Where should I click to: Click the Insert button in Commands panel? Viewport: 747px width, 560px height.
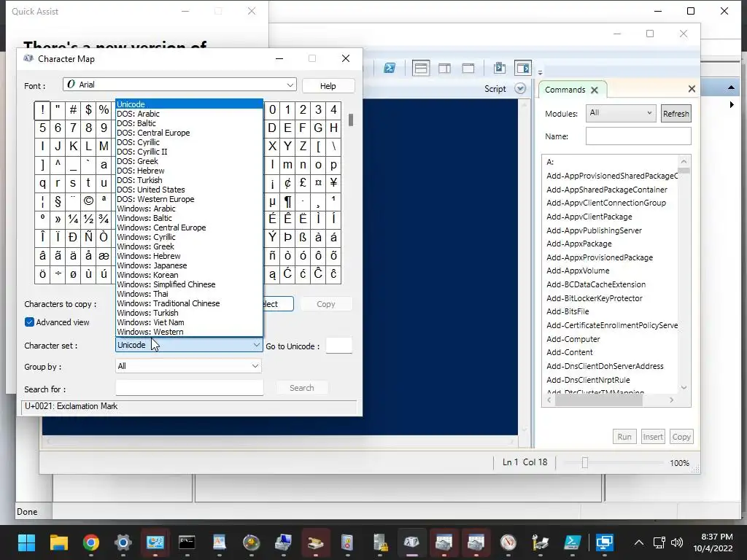653,437
